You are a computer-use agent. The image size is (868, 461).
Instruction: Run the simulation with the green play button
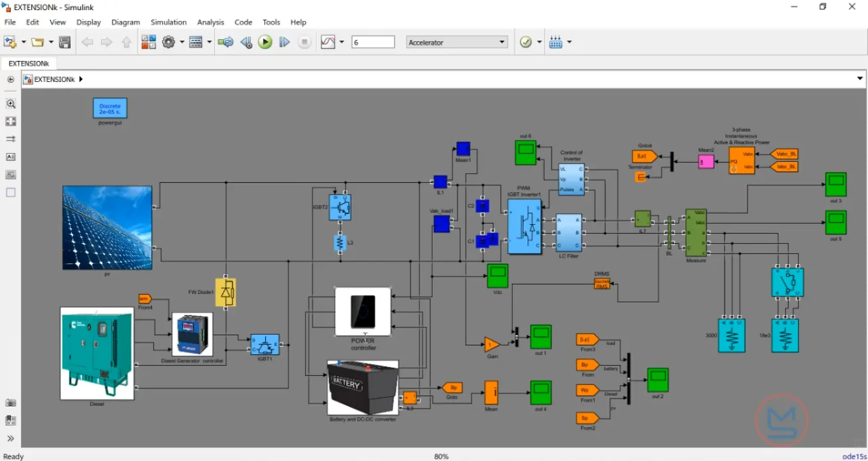click(x=265, y=43)
